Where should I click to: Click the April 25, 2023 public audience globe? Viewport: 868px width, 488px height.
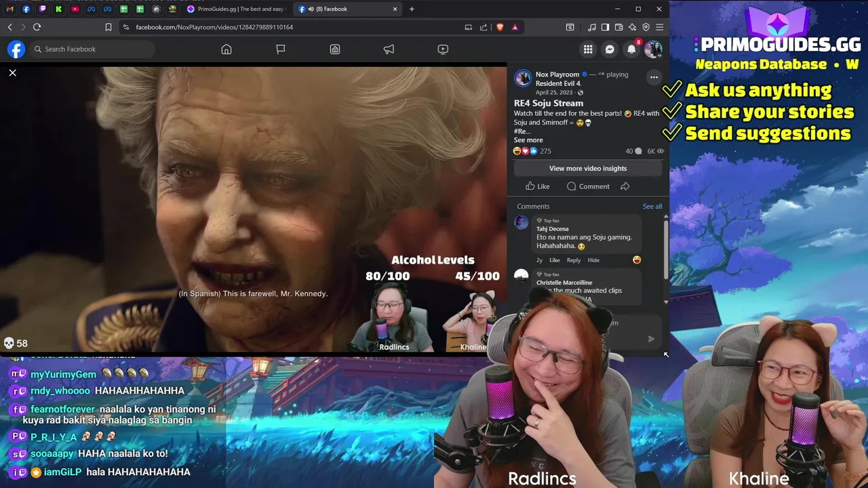[x=580, y=93]
